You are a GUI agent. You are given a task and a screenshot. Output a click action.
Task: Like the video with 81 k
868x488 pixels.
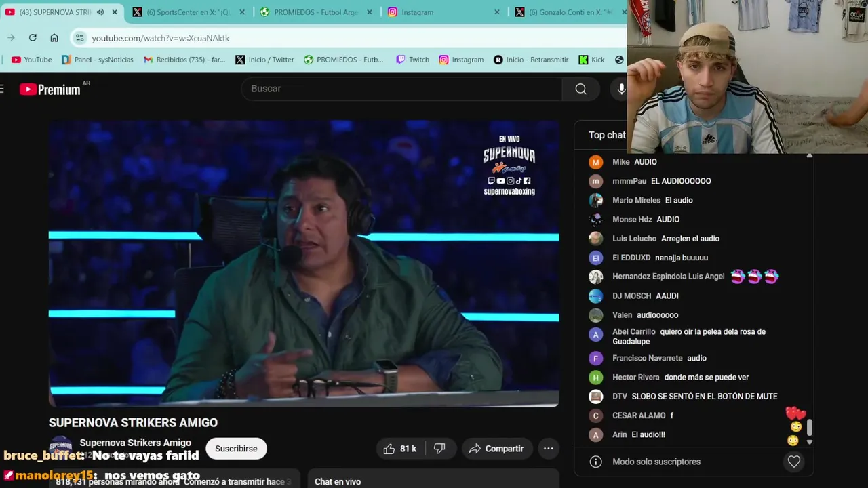tap(399, 449)
